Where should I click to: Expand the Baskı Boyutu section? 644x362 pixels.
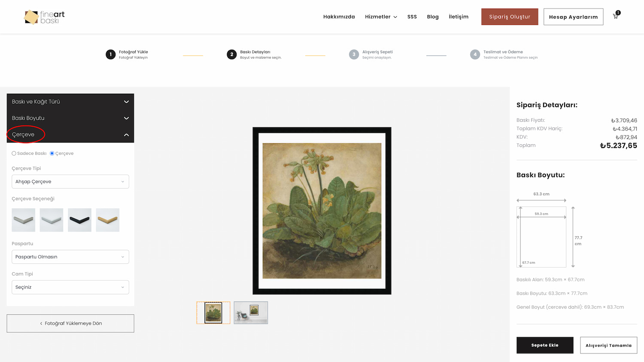70,118
